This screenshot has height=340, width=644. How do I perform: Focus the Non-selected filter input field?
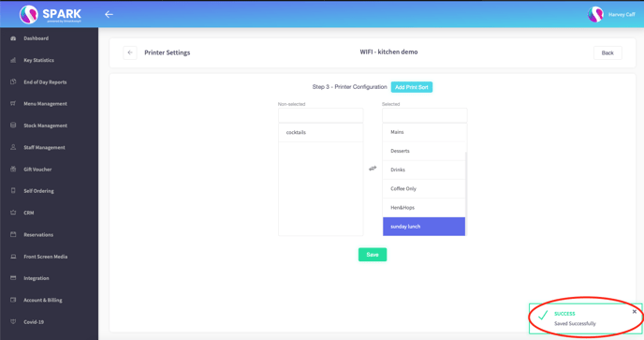[x=321, y=115]
